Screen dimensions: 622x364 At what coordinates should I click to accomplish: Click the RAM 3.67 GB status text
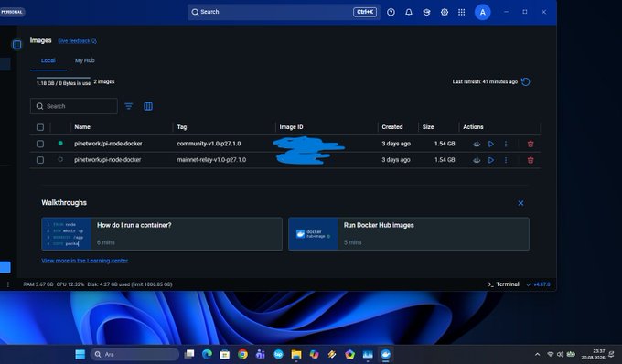click(x=38, y=284)
